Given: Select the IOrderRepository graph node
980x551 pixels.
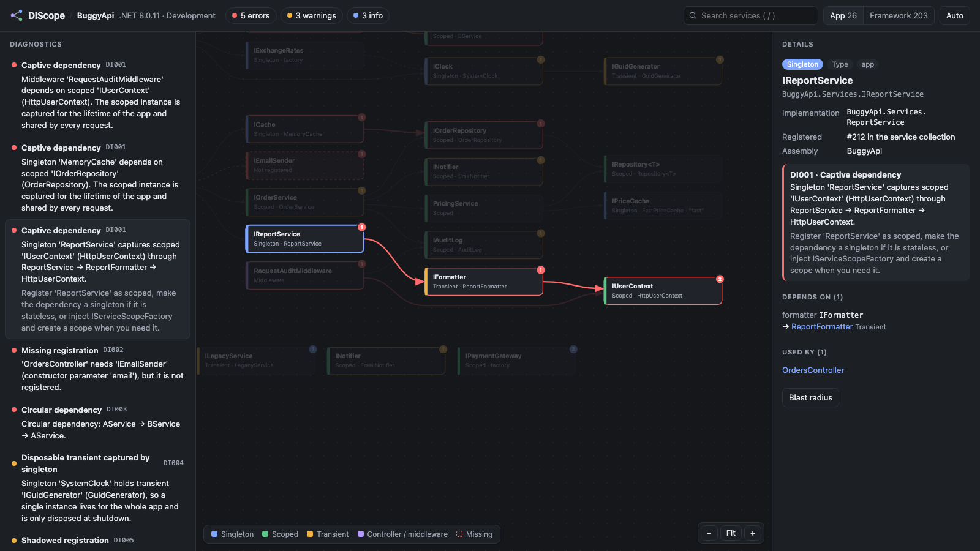Looking at the screenshot, I should pos(484,135).
